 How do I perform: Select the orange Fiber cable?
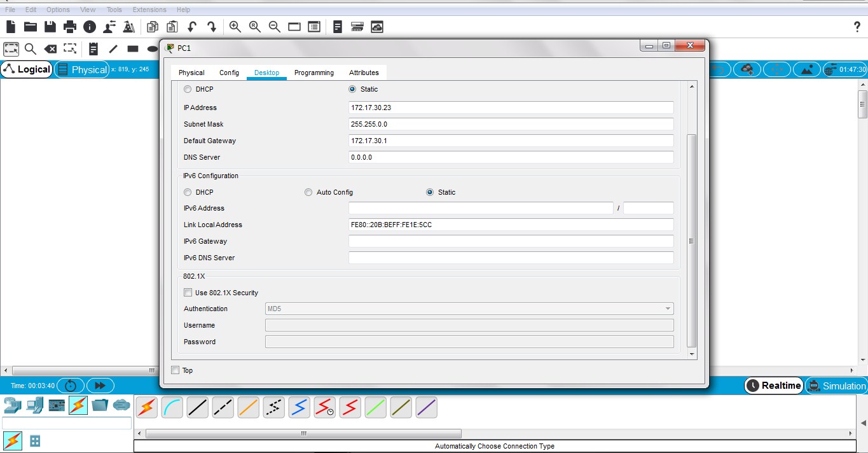point(248,407)
